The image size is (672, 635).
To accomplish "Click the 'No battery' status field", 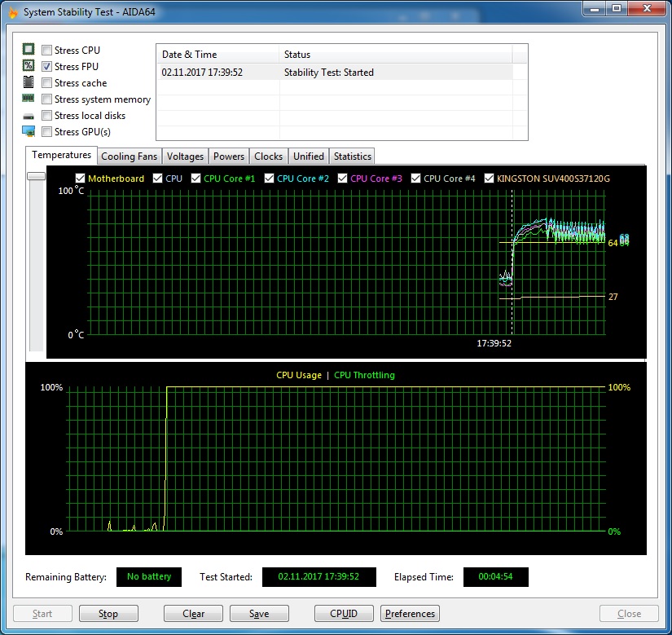I will (149, 576).
